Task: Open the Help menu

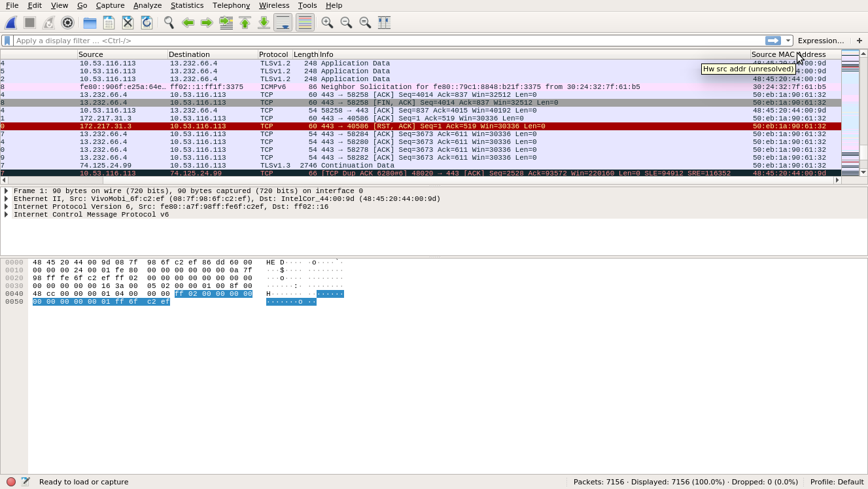Action: pos(334,5)
